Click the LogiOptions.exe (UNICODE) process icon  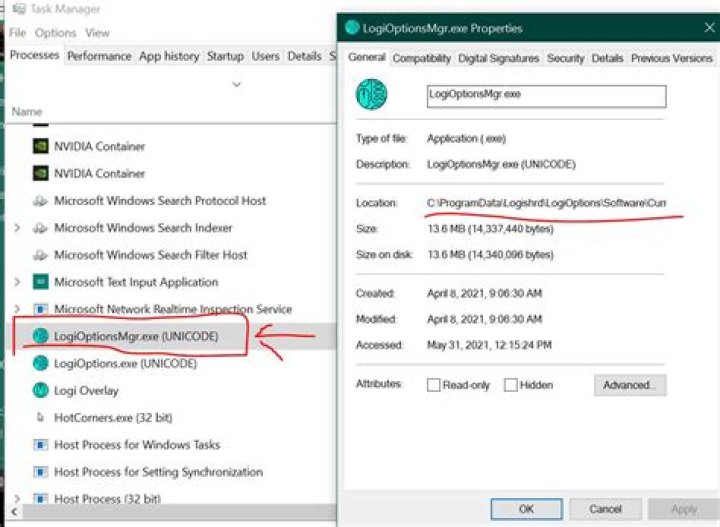tap(40, 363)
